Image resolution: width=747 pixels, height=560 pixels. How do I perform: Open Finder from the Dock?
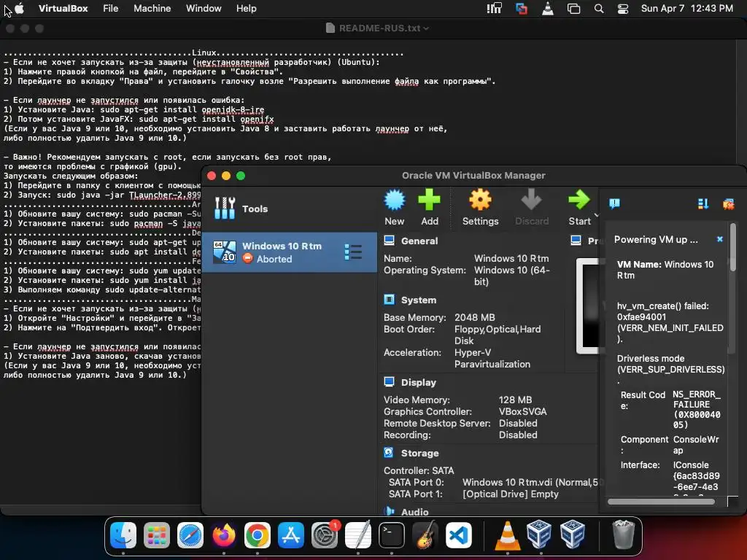pyautogui.click(x=123, y=534)
